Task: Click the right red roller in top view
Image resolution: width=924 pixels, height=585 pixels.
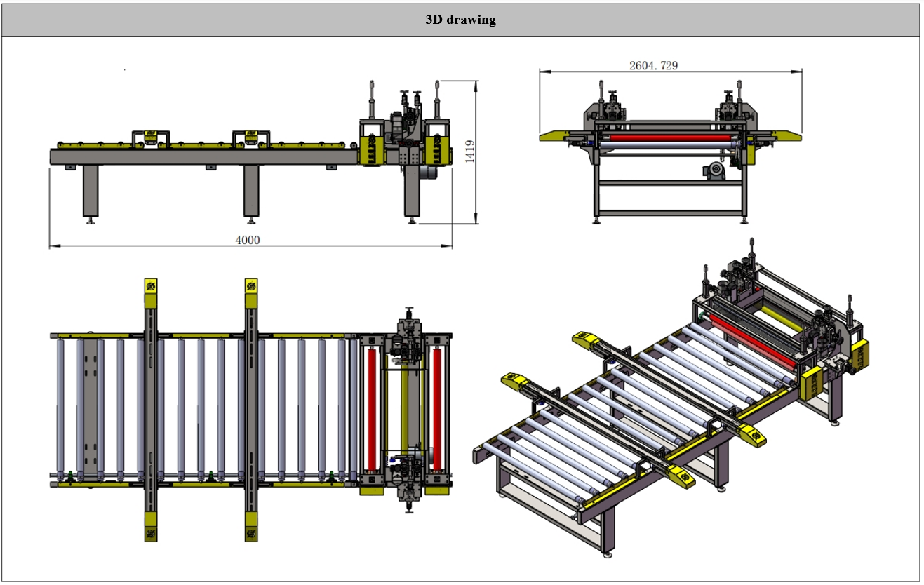Action: point(437,408)
